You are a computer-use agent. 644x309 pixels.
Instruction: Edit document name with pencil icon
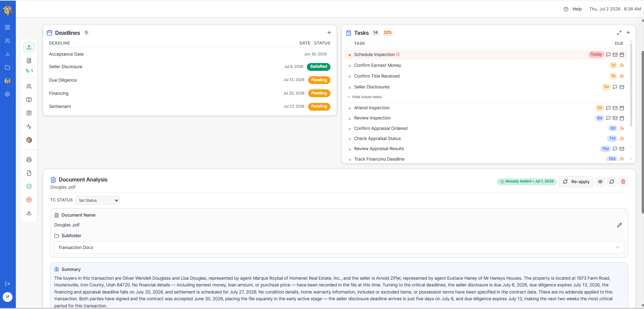click(x=619, y=225)
